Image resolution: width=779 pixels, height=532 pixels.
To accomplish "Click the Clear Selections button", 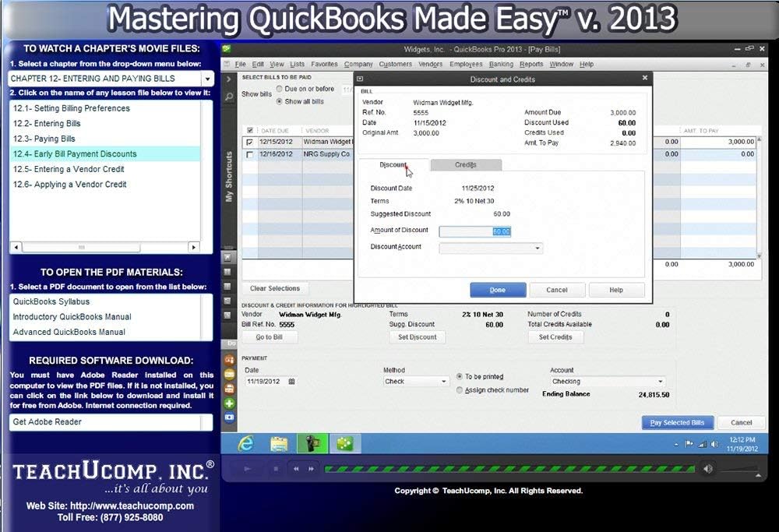I will [275, 289].
